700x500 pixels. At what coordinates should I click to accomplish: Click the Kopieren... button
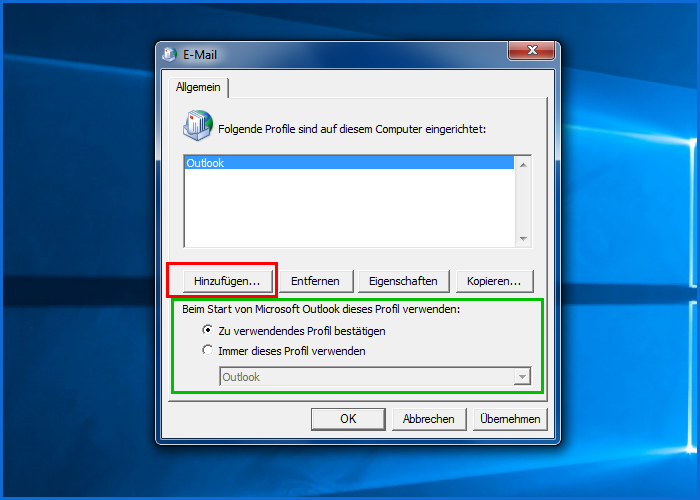(x=494, y=281)
